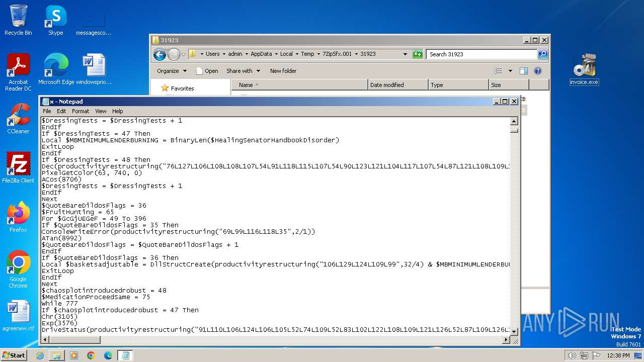The width and height of the screenshot is (644, 362).
Task: Click the Explorer Open toolbar button
Action: (207, 71)
